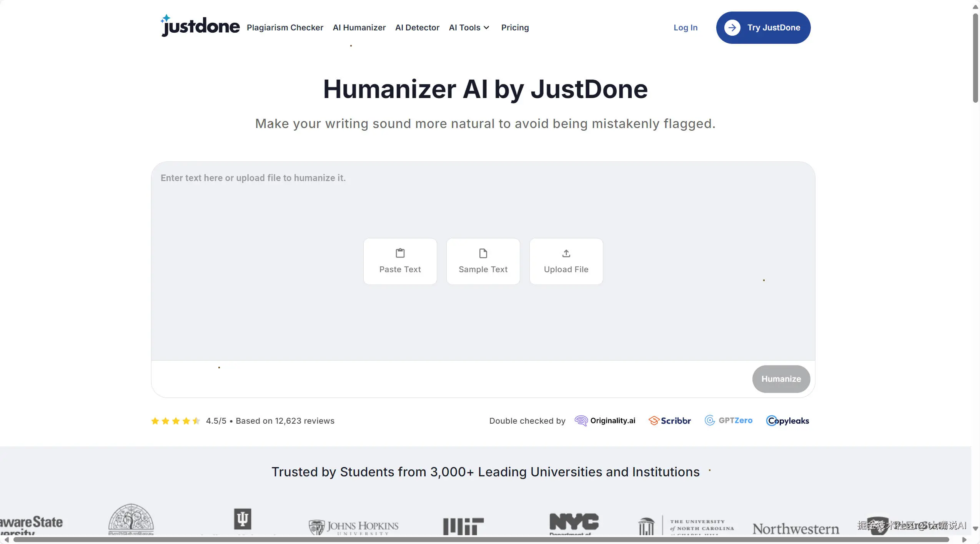Screen dimensions: 980x544
Task: Navigate to AI Detector
Action: click(417, 28)
